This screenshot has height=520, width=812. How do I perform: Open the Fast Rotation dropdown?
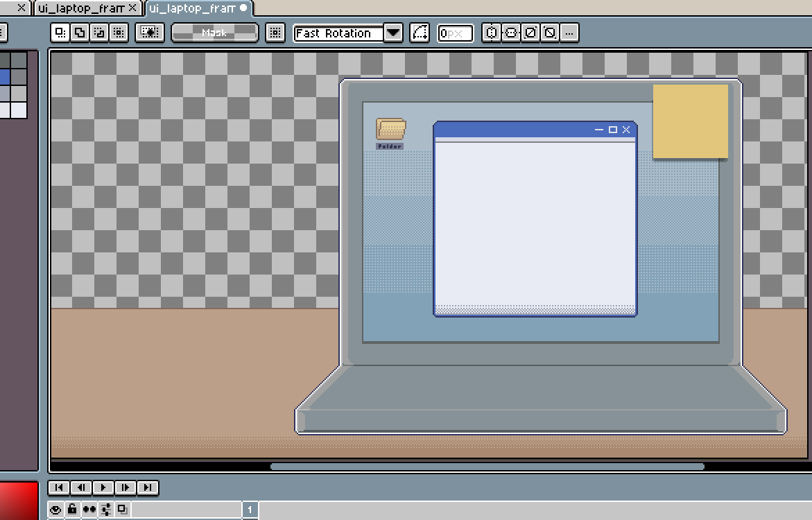pyautogui.click(x=393, y=33)
